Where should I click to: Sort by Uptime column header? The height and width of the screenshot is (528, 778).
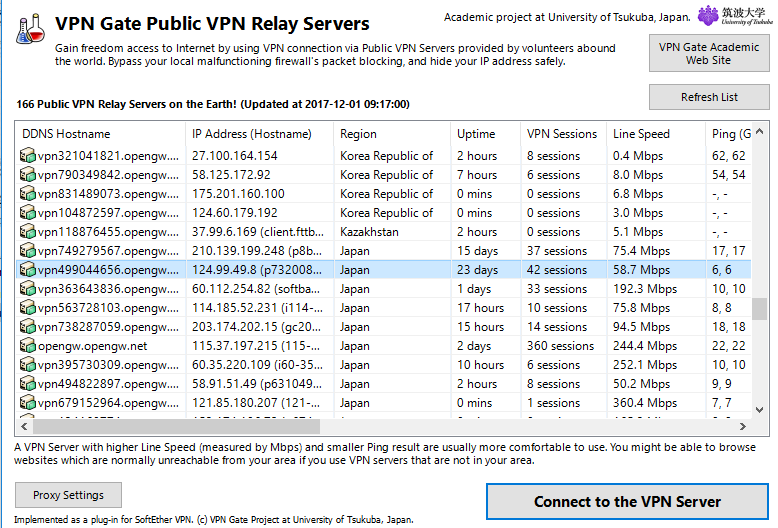486,134
